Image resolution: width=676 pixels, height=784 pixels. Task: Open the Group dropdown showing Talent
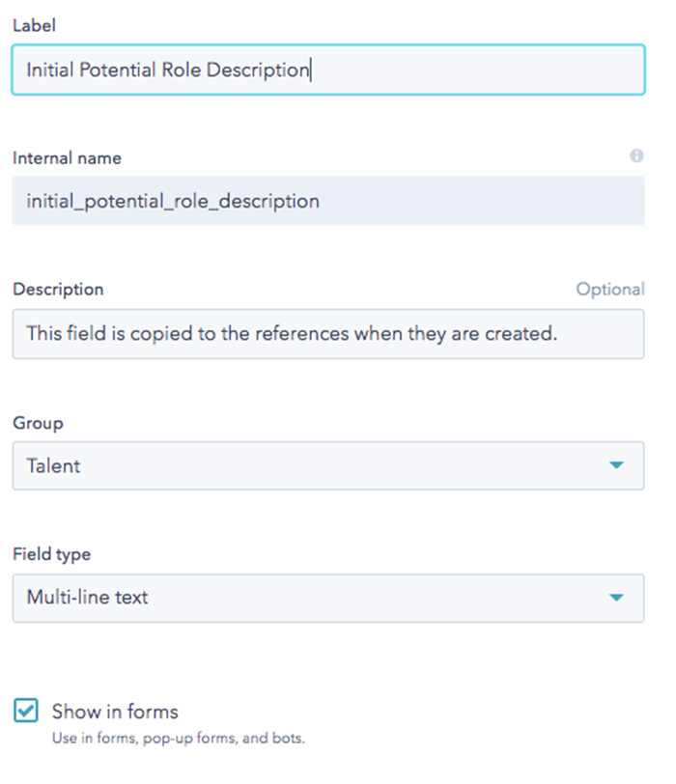coord(328,465)
